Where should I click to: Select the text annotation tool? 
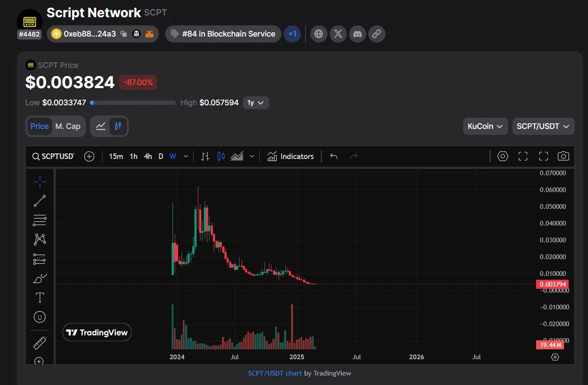39,297
